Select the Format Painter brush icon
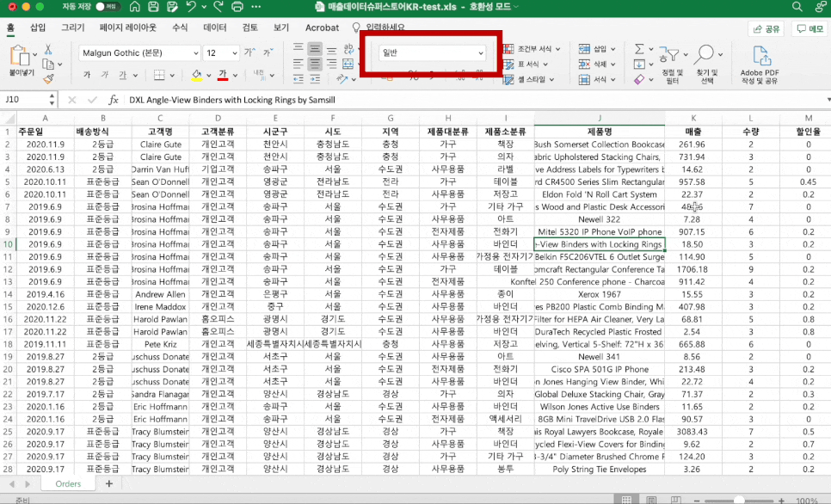831x504 pixels. pyautogui.click(x=46, y=77)
